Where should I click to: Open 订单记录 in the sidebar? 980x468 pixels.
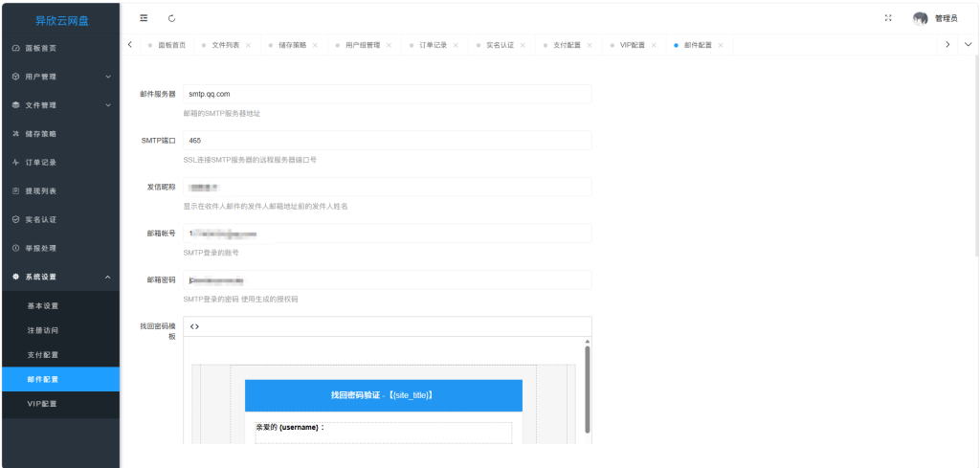[60, 163]
